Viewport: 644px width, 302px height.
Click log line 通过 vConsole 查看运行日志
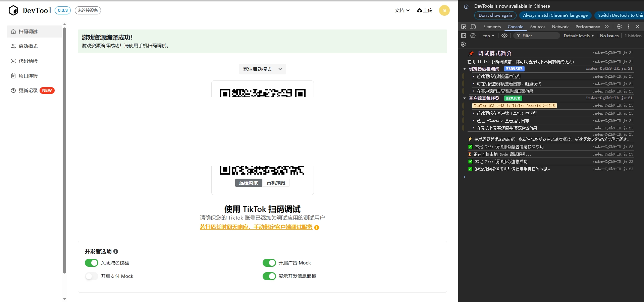point(503,121)
